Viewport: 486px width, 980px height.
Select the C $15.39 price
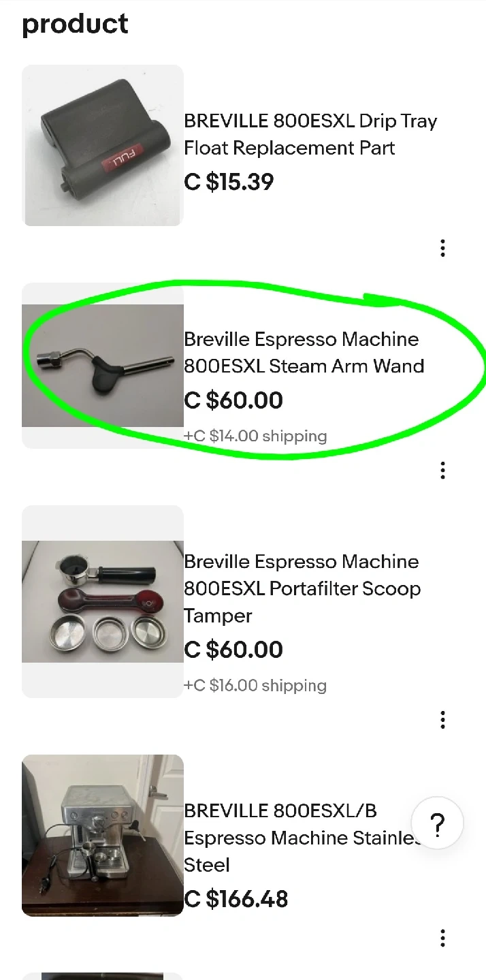click(x=229, y=182)
